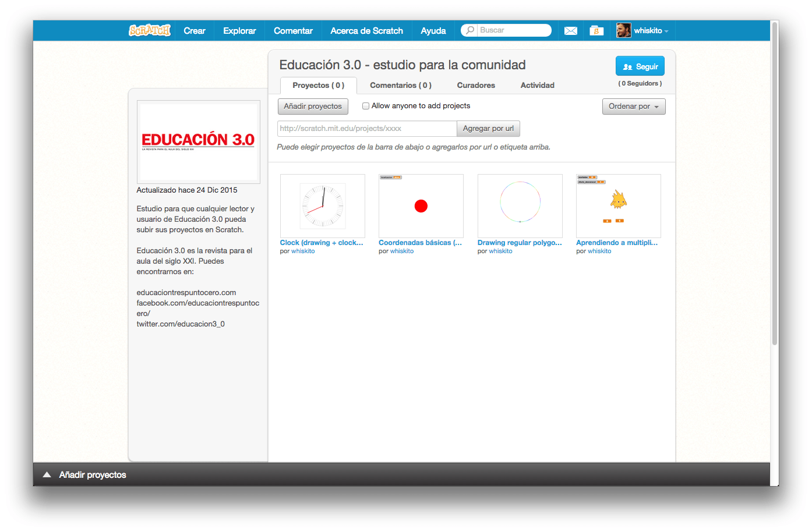Open whiskito author link under Drawing regular polygo
This screenshot has height=532, width=812.
[501, 251]
